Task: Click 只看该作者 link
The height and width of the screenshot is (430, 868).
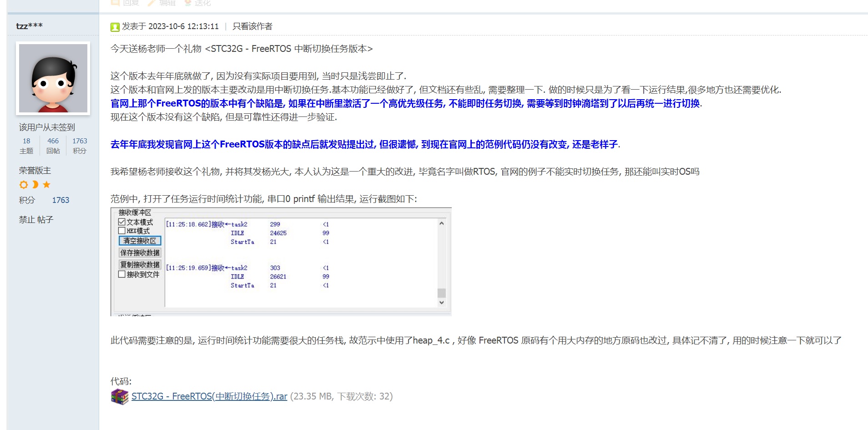Action: [252, 26]
